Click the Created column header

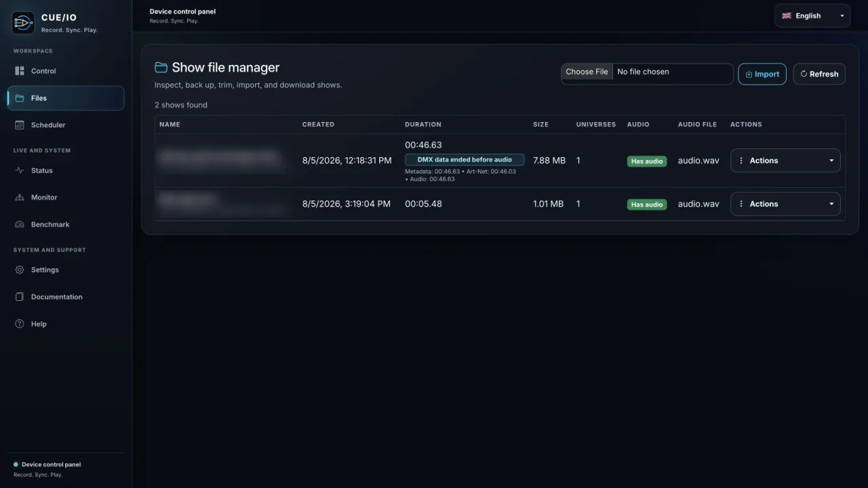[x=318, y=125]
